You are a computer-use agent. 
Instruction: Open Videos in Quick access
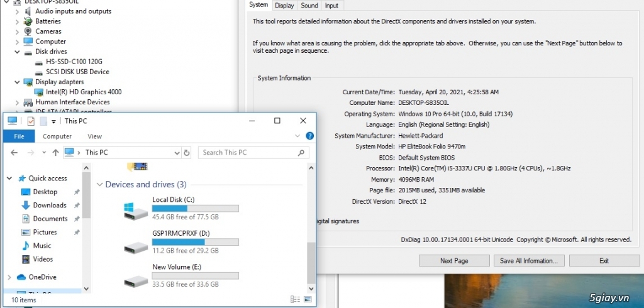click(43, 259)
